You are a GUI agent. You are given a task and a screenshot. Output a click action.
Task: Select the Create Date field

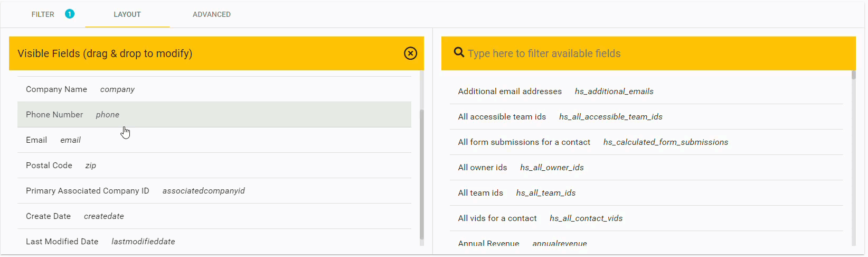coord(214,216)
